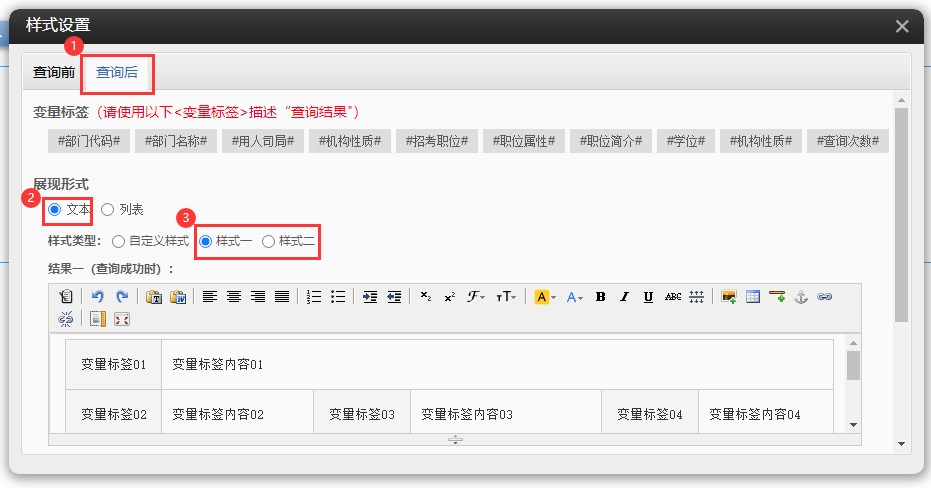Select the 列表 display radio button
Screen dimensions: 931x488
click(x=108, y=210)
